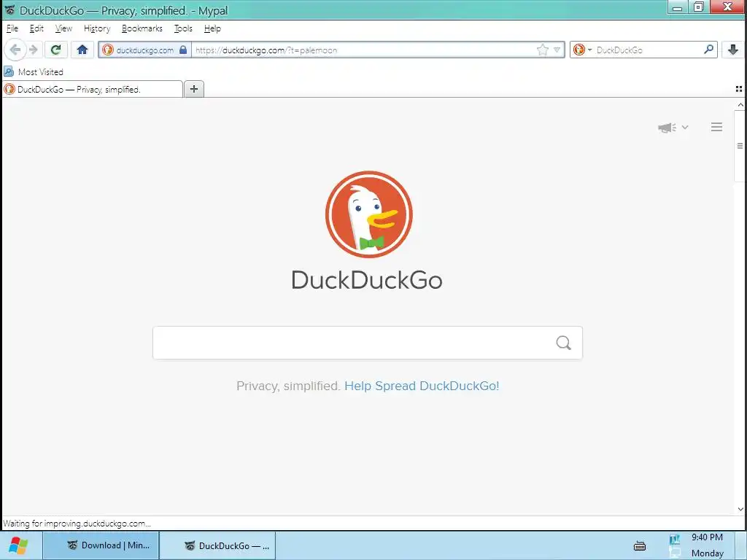The width and height of the screenshot is (747, 560).
Task: Open the History menu
Action: [97, 28]
